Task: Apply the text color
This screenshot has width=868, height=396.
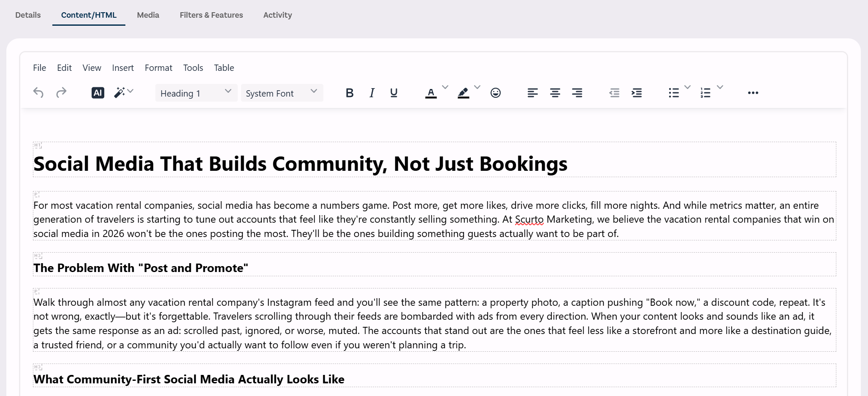Action: 431,93
